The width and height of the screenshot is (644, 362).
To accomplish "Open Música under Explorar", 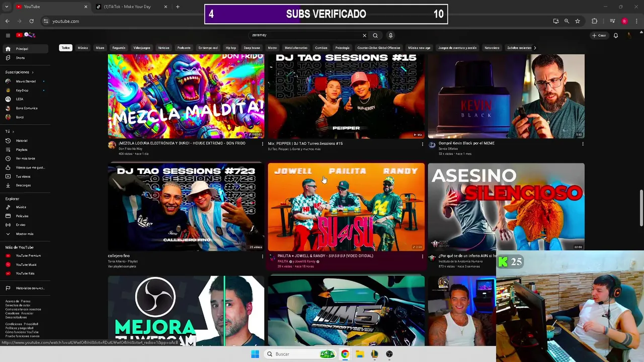I will [x=25, y=207].
